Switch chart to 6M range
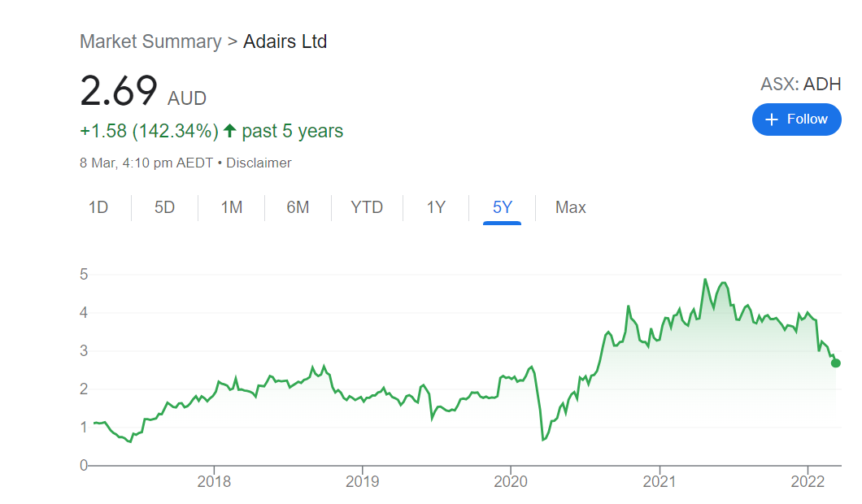The height and width of the screenshot is (504, 862). pos(298,207)
